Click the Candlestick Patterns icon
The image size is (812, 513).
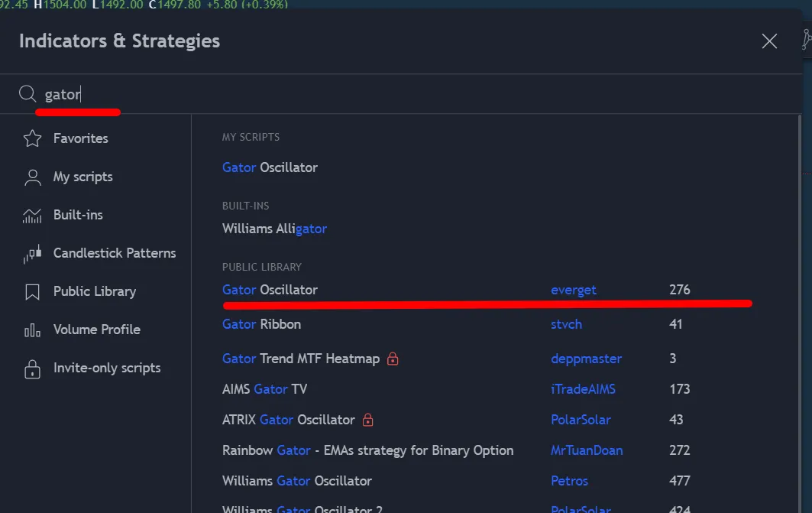[x=32, y=254]
